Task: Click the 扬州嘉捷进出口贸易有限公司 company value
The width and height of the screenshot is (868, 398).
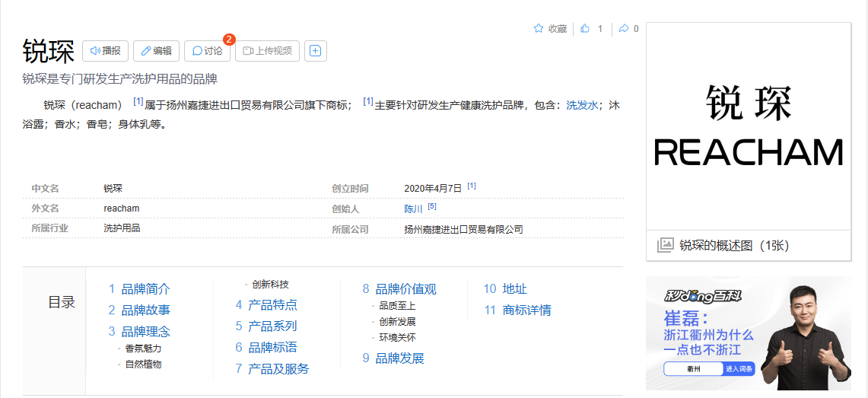Action: [463, 229]
